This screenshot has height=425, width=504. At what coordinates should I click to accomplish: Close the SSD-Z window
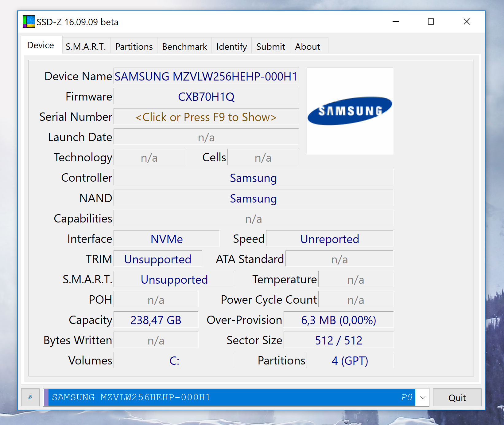pos(467,22)
